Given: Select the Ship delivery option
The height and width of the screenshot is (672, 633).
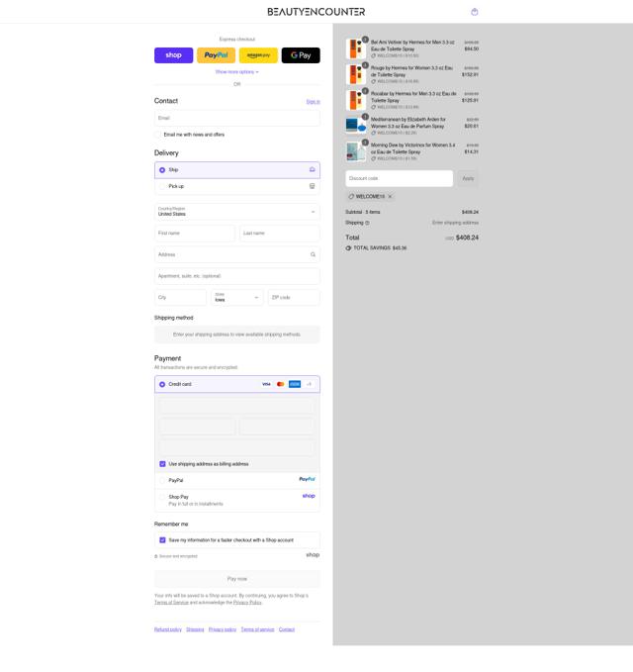Looking at the screenshot, I should tap(236, 170).
